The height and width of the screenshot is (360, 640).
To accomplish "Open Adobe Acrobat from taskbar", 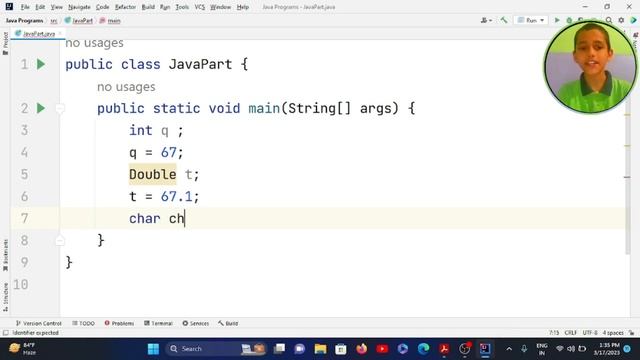I will click(444, 349).
